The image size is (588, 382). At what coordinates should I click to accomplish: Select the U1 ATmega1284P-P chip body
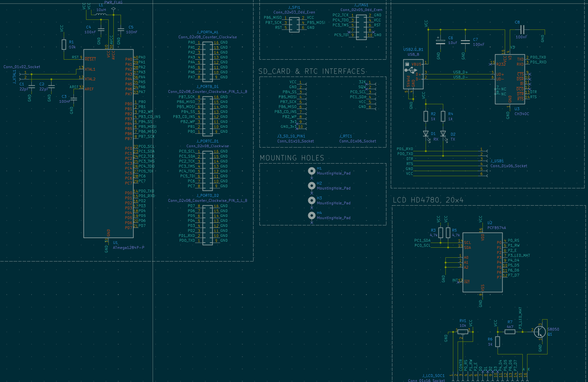[108, 143]
